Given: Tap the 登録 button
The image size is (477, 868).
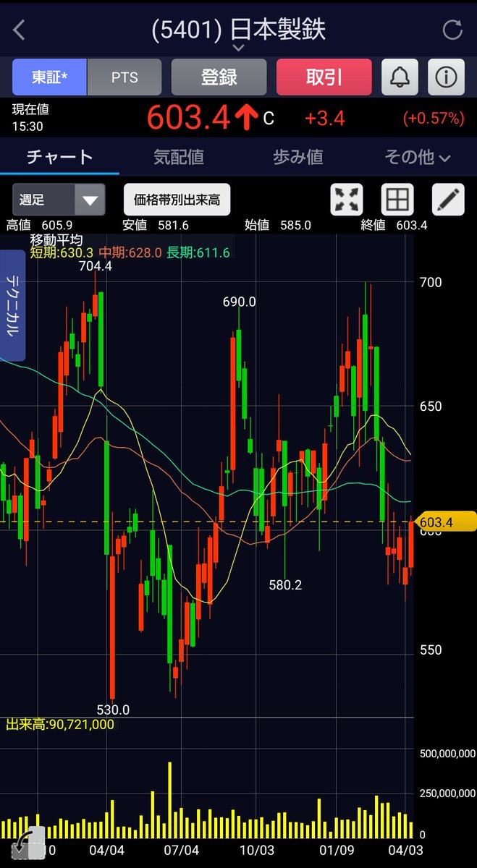Looking at the screenshot, I should (219, 77).
